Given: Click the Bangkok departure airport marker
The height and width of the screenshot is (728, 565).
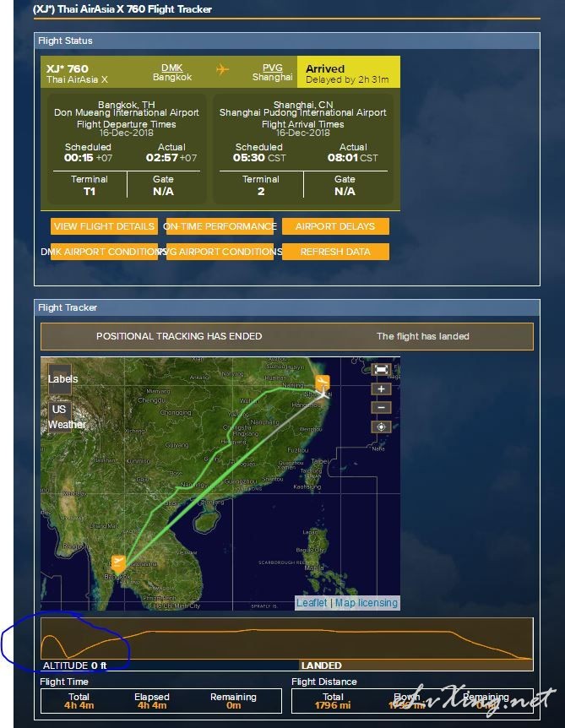Looking at the screenshot, I should tap(118, 562).
